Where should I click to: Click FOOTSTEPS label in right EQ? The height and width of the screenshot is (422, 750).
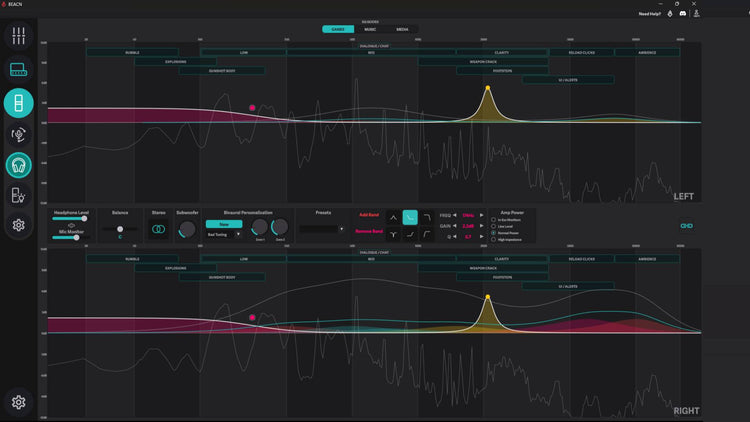pyautogui.click(x=502, y=278)
